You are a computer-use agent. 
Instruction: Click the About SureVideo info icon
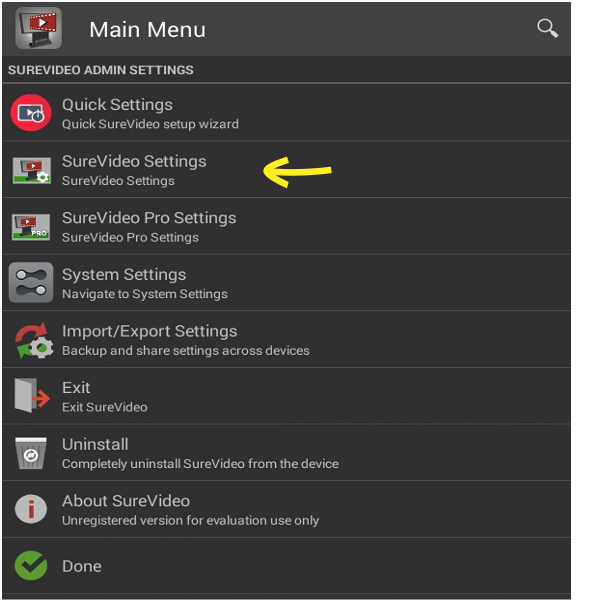[31, 509]
